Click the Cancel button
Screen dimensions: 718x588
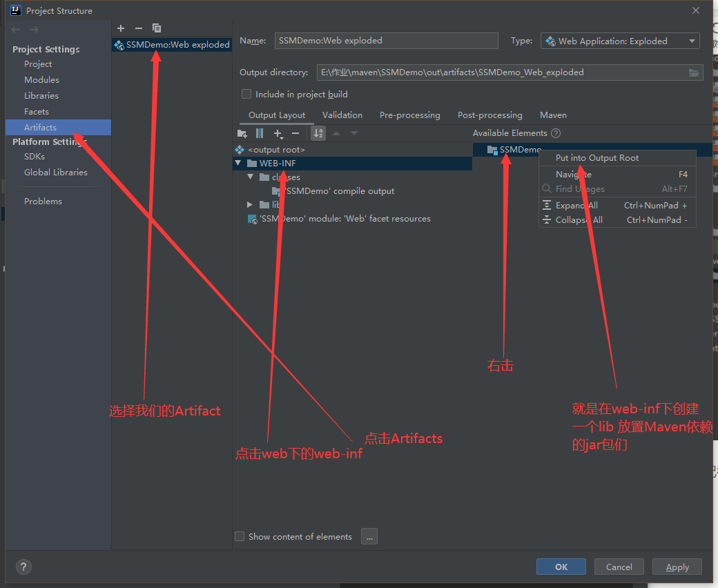pyautogui.click(x=619, y=567)
